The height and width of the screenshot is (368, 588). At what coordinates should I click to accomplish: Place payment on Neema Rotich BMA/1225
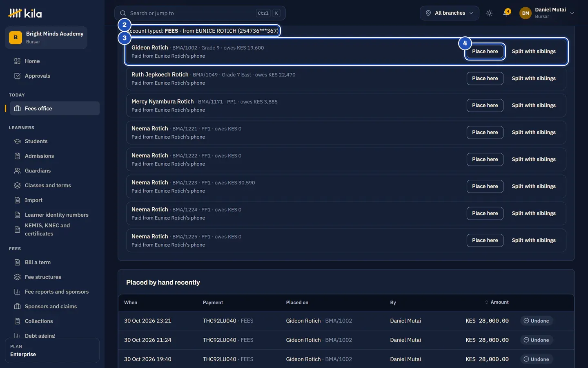point(485,240)
